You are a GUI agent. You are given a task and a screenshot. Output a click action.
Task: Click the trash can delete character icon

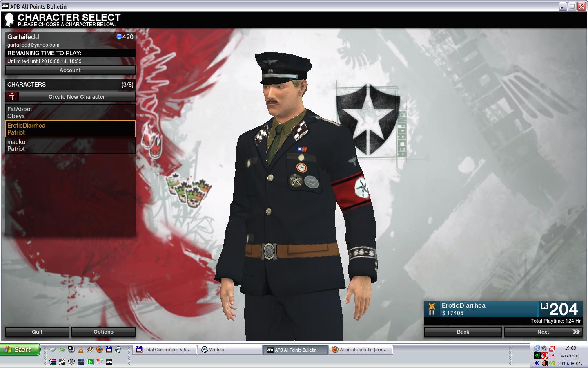click(x=12, y=97)
